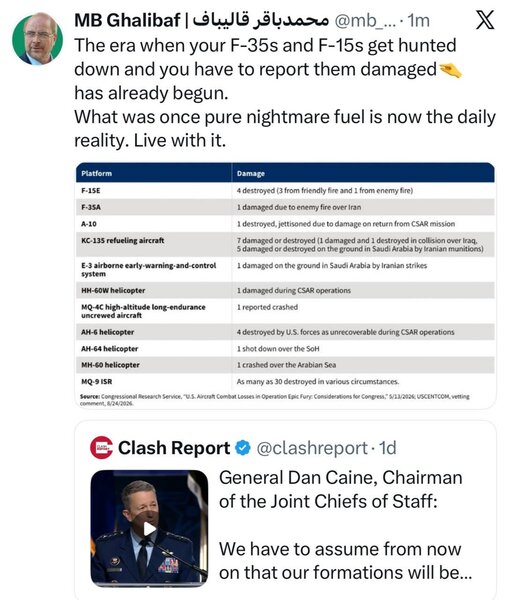The width and height of the screenshot is (507, 600).
Task: Click the 1d quoted-post timestamp
Action: [x=387, y=448]
